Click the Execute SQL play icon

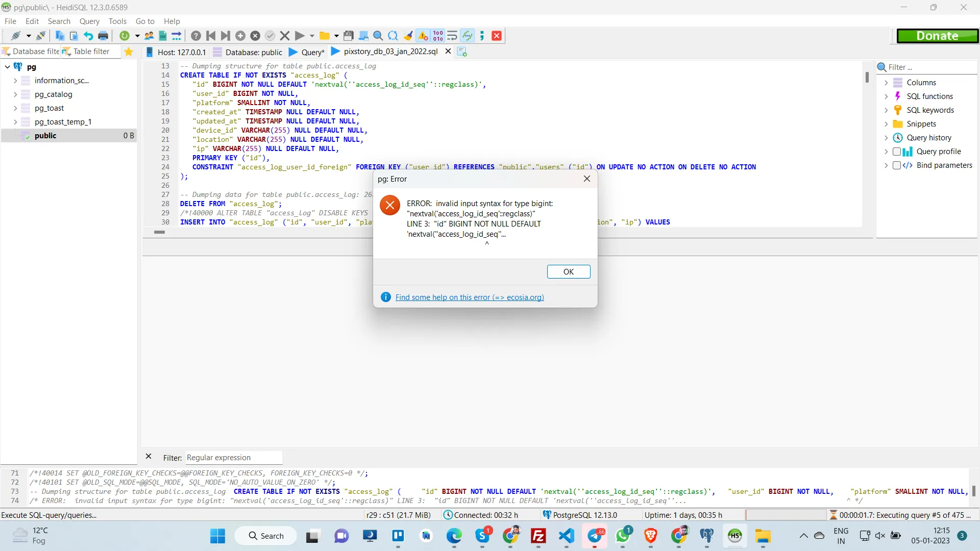[300, 36]
